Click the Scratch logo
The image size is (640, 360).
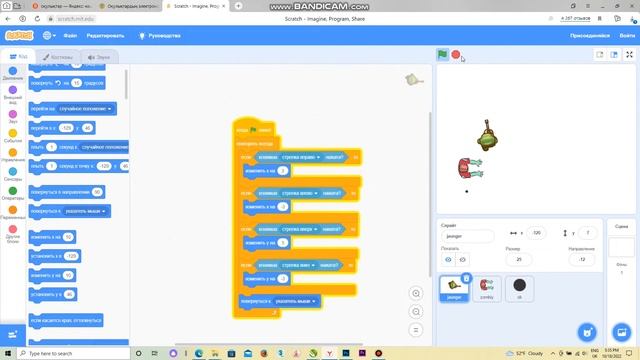(19, 36)
